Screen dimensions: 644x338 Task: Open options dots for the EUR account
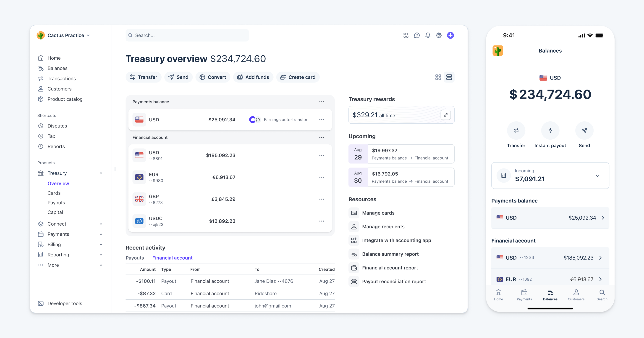tap(322, 177)
